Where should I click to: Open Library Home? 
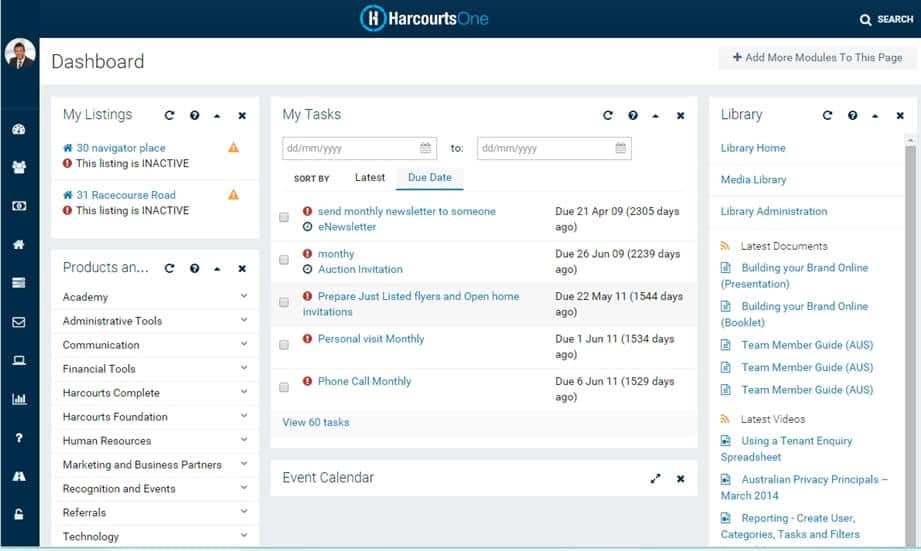point(753,148)
